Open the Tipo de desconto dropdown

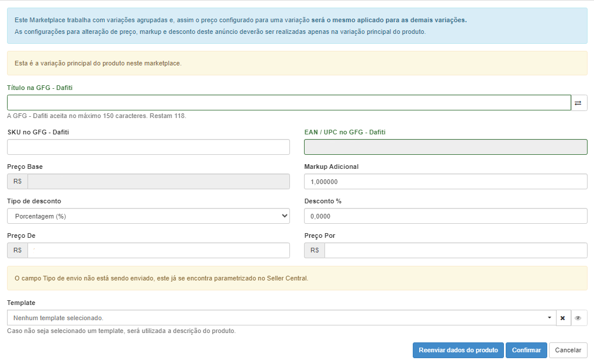point(148,216)
